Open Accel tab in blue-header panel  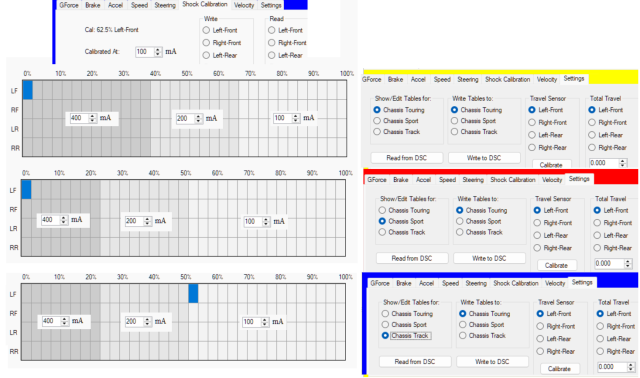(426, 283)
